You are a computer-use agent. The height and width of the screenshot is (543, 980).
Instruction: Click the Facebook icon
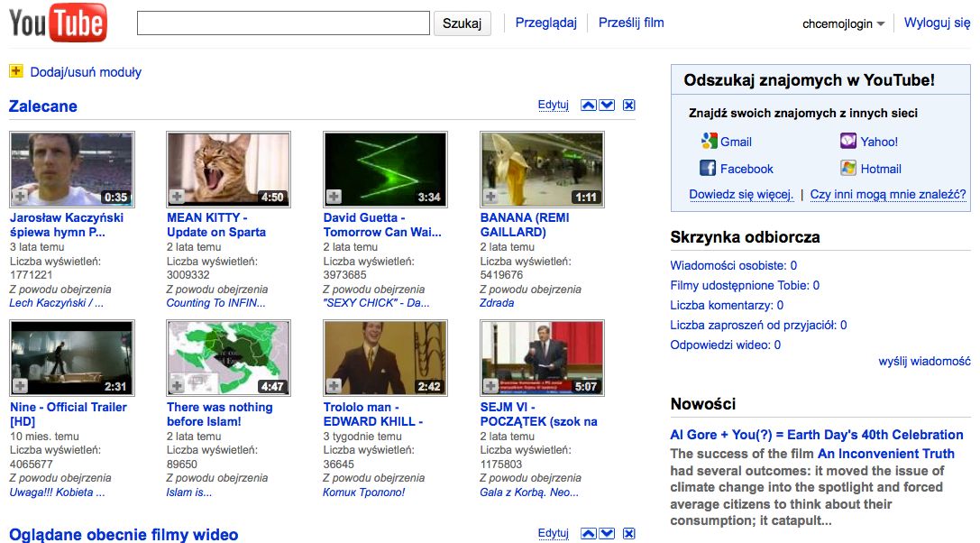pyautogui.click(x=708, y=168)
